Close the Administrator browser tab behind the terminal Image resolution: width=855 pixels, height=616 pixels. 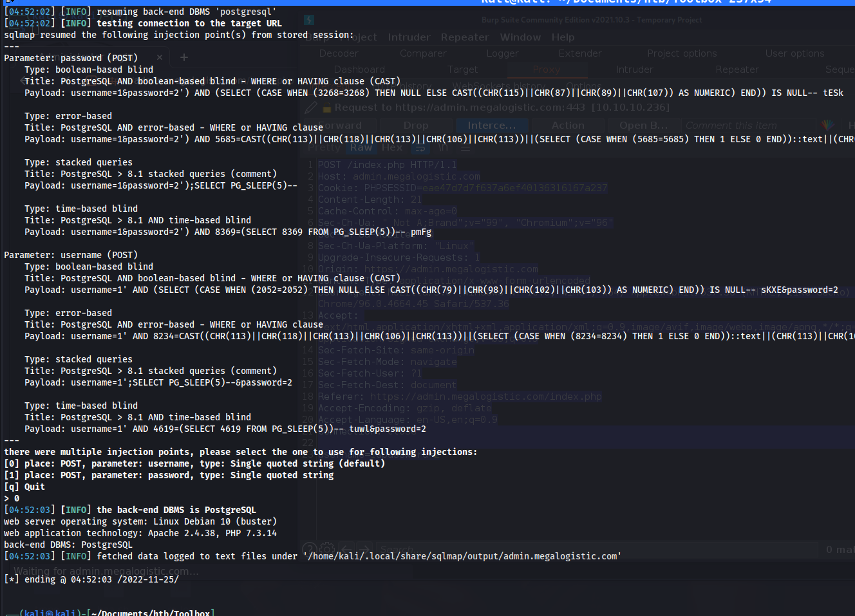click(x=160, y=57)
